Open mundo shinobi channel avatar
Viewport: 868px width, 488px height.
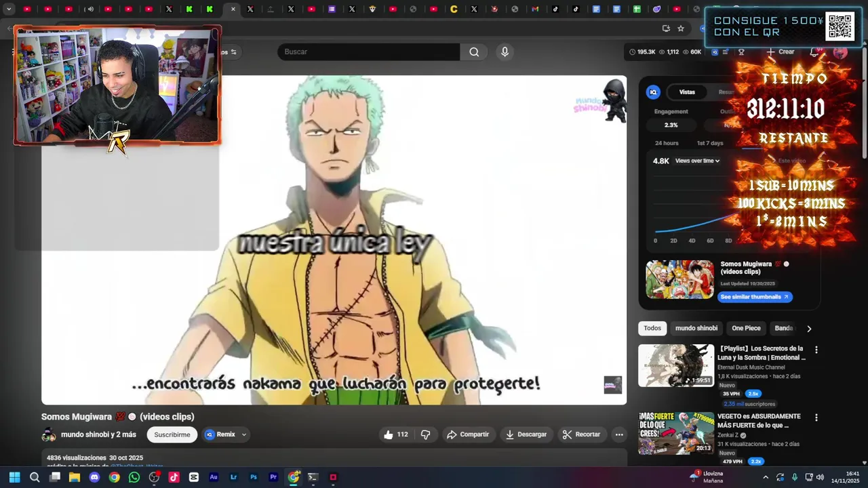(x=49, y=434)
